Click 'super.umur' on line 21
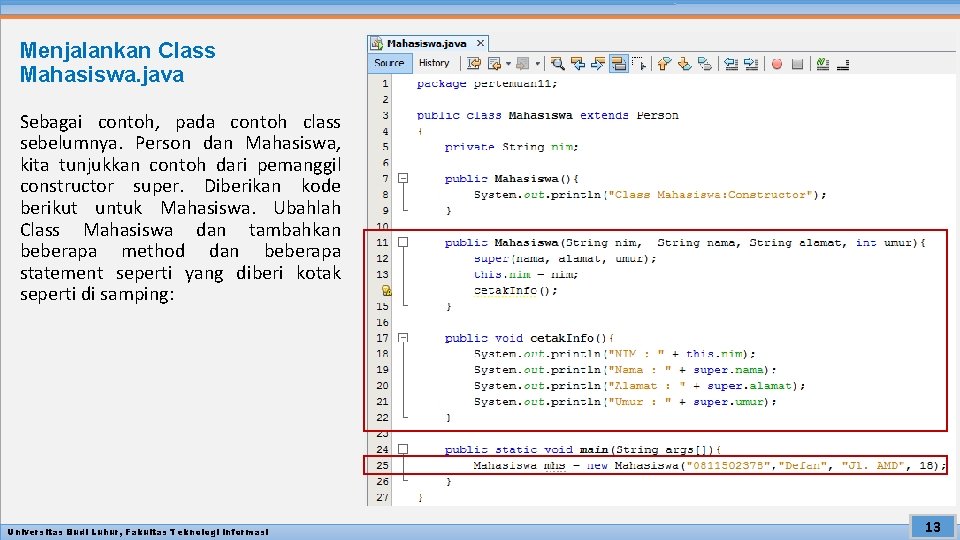This screenshot has width=960, height=540. click(x=728, y=402)
